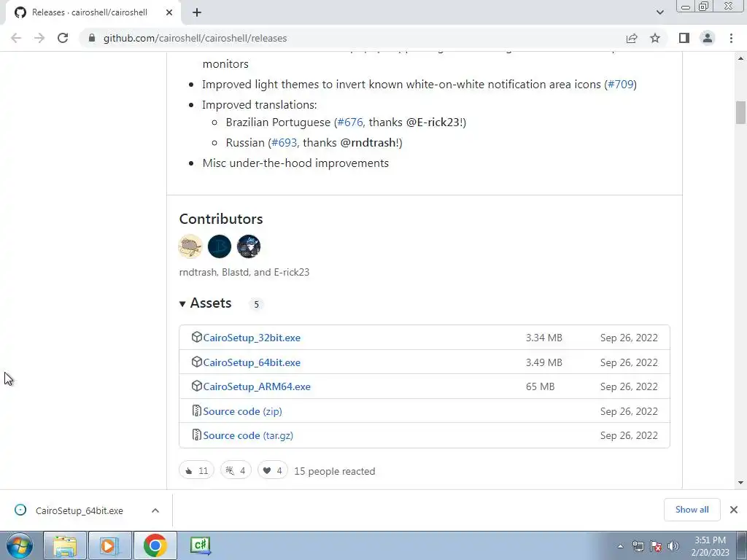
Task: Open the Chrome profile avatar menu
Action: (708, 38)
